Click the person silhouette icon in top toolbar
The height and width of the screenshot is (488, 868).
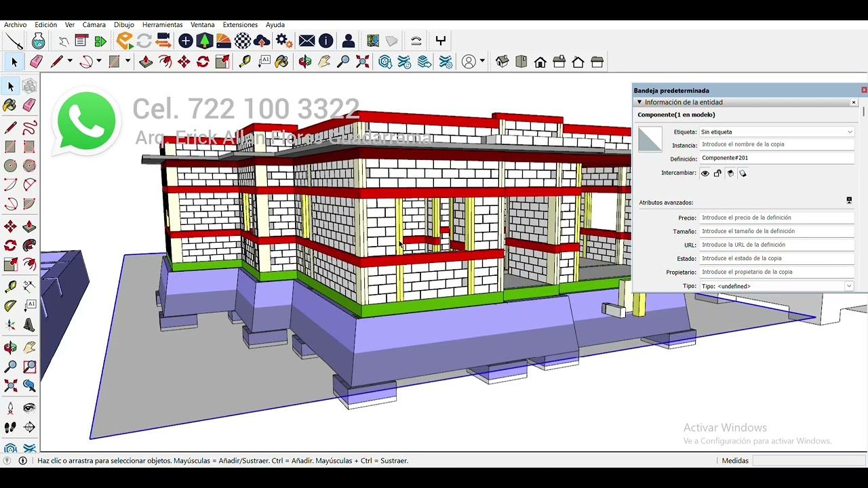(348, 41)
